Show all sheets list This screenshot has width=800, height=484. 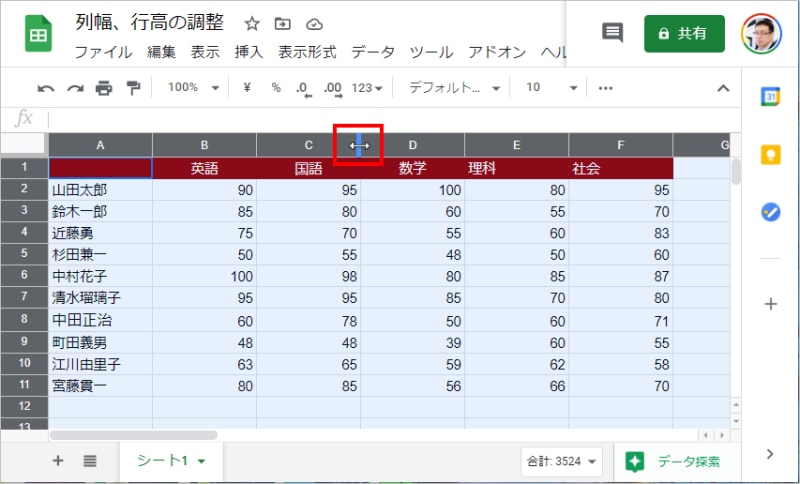[x=90, y=461]
